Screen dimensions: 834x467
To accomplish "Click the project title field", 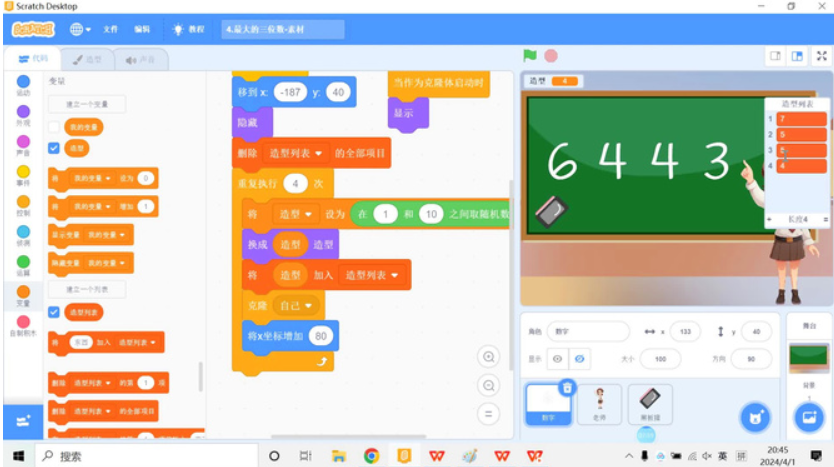I will pyautogui.click(x=282, y=29).
